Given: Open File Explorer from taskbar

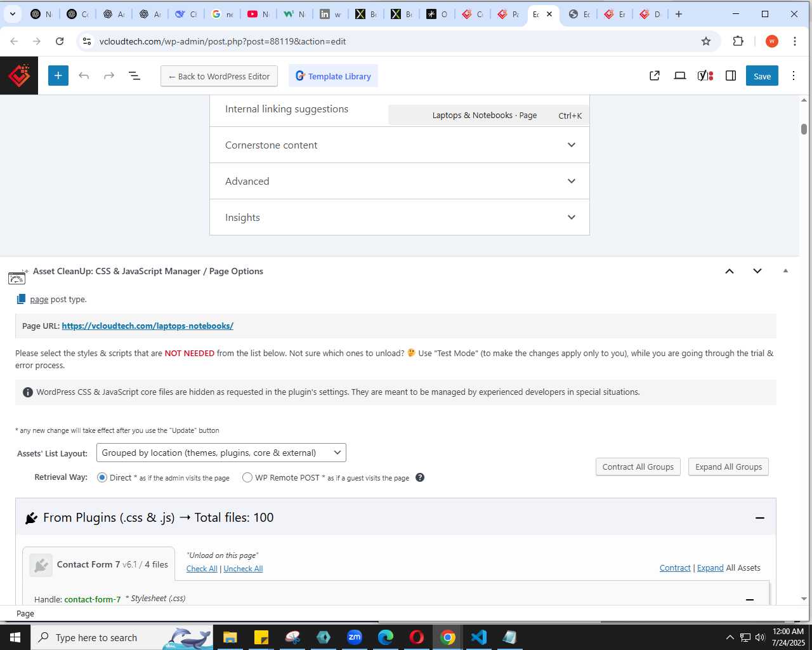Looking at the screenshot, I should (230, 637).
